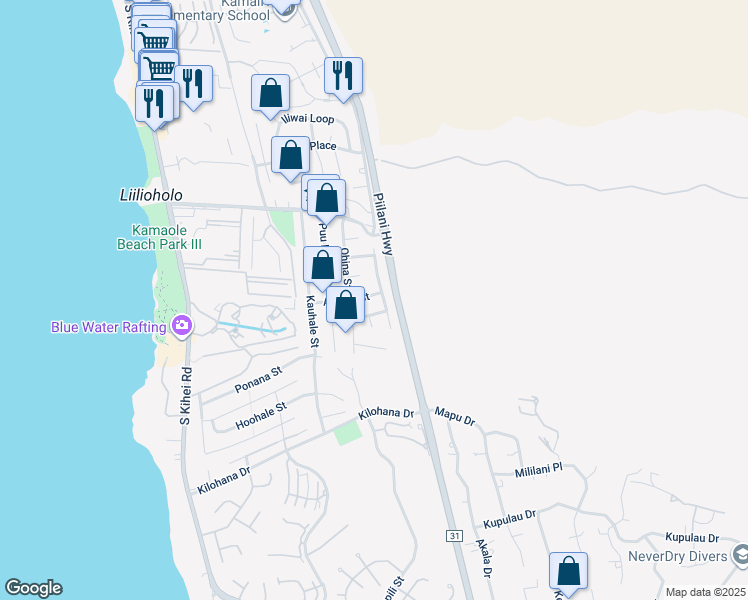Click the restaurant marker beside Piilani Hwy
The height and width of the screenshot is (600, 748).
(x=343, y=77)
